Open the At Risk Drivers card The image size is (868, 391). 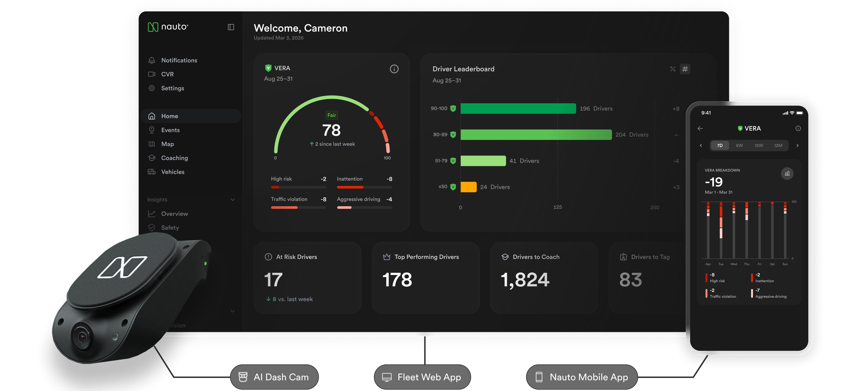[x=307, y=278]
